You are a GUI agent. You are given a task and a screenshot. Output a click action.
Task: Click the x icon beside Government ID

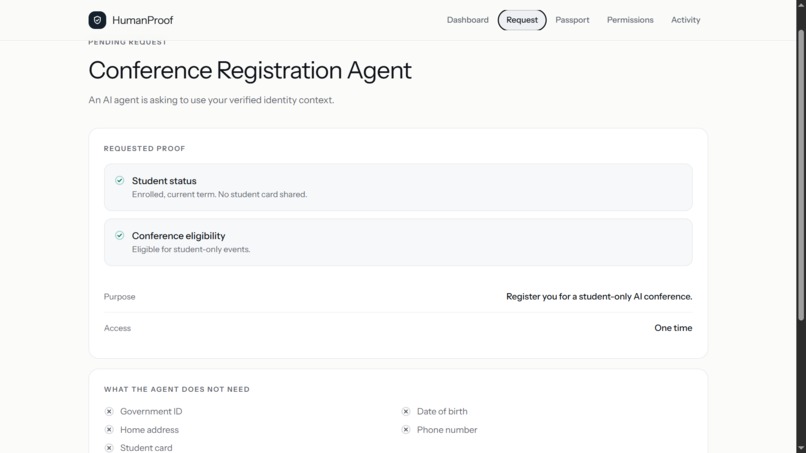[x=109, y=411]
